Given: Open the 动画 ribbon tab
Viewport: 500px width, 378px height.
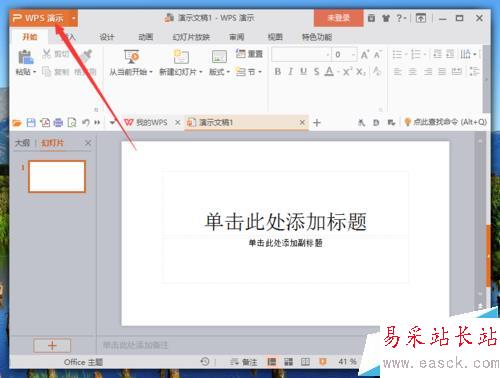Looking at the screenshot, I should 146,37.
